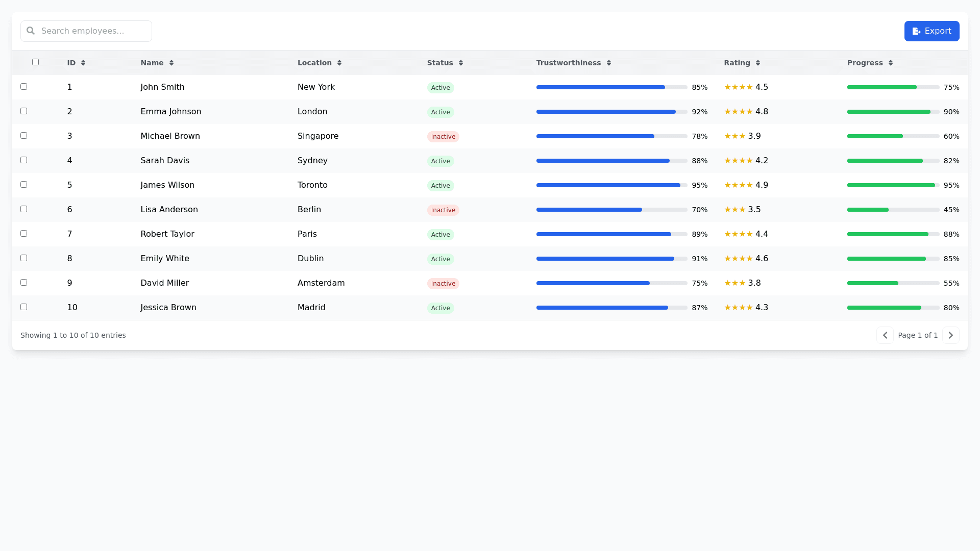The width and height of the screenshot is (980, 551).
Task: Click the Name column header label
Action: [x=152, y=63]
